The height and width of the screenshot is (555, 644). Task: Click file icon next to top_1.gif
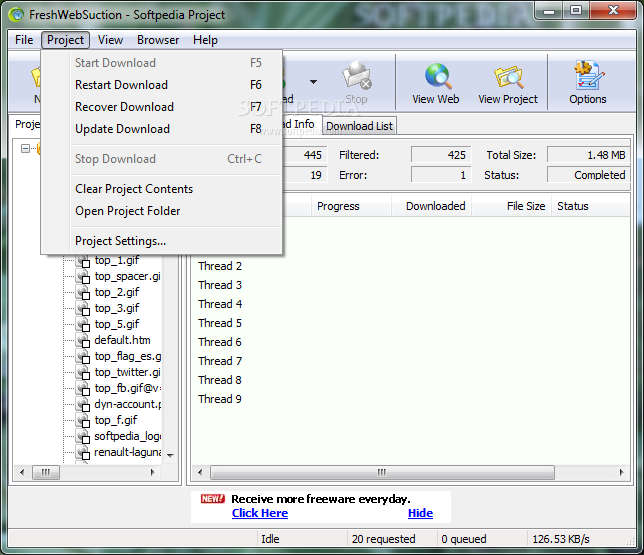coord(83,261)
